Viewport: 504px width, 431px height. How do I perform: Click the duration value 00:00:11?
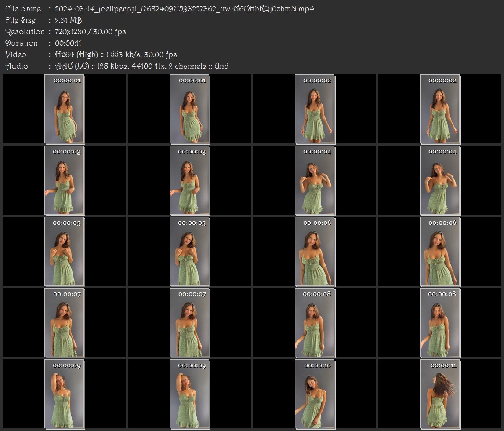[68, 43]
